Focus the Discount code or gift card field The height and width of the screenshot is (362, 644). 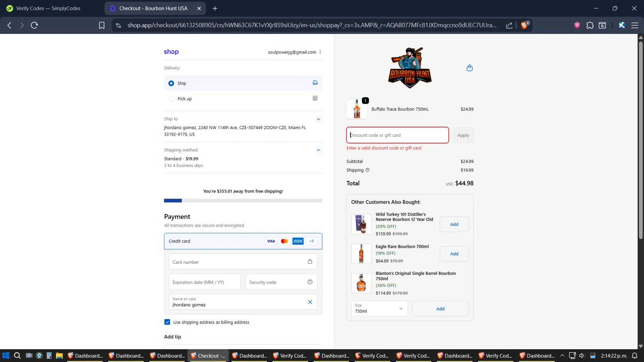398,135
